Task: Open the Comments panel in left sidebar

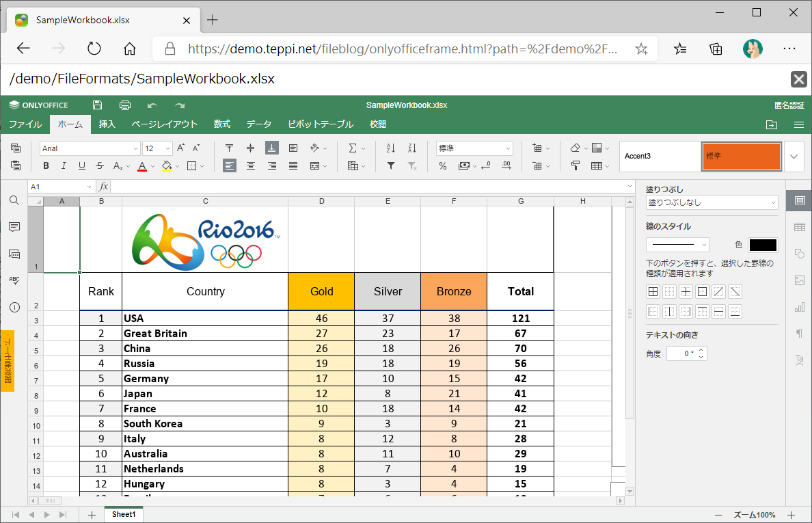Action: click(x=14, y=227)
